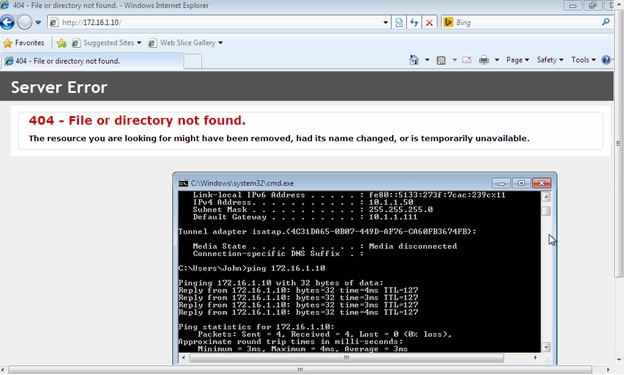Click cmd horizontal scroll right arrow

click(x=535, y=357)
